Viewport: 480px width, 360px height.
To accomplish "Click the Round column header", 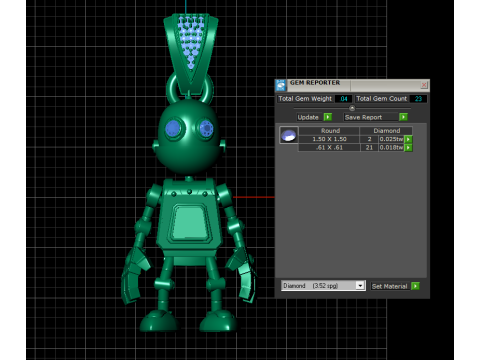I will 329,131.
